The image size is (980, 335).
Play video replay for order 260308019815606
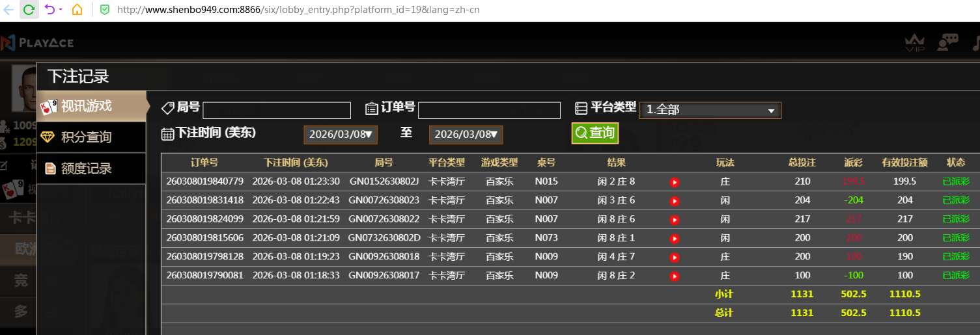(x=675, y=239)
